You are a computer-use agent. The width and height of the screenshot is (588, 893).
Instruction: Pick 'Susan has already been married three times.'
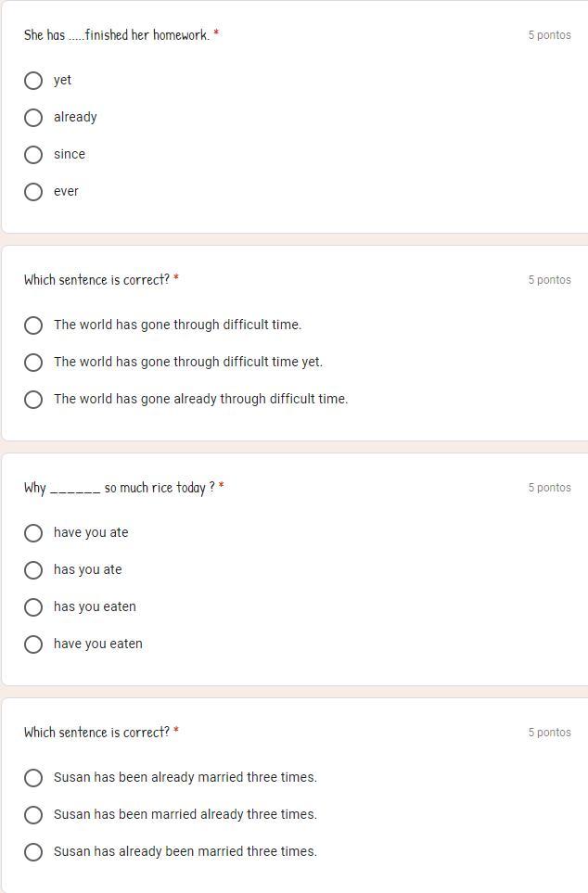point(33,852)
